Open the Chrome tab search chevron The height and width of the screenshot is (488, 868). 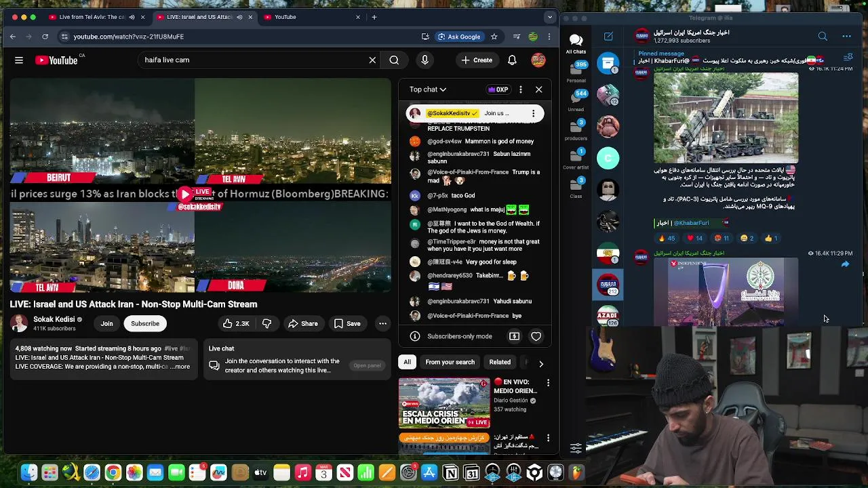551,17
